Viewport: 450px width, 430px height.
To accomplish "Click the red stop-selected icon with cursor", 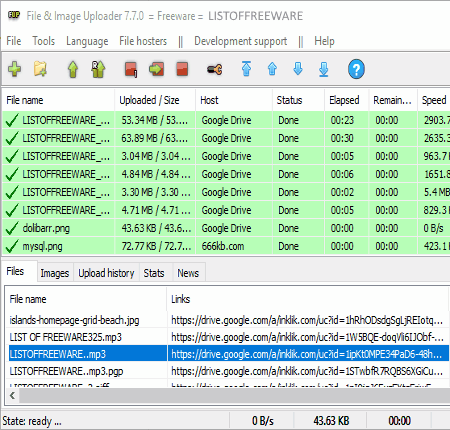I will pos(131,69).
